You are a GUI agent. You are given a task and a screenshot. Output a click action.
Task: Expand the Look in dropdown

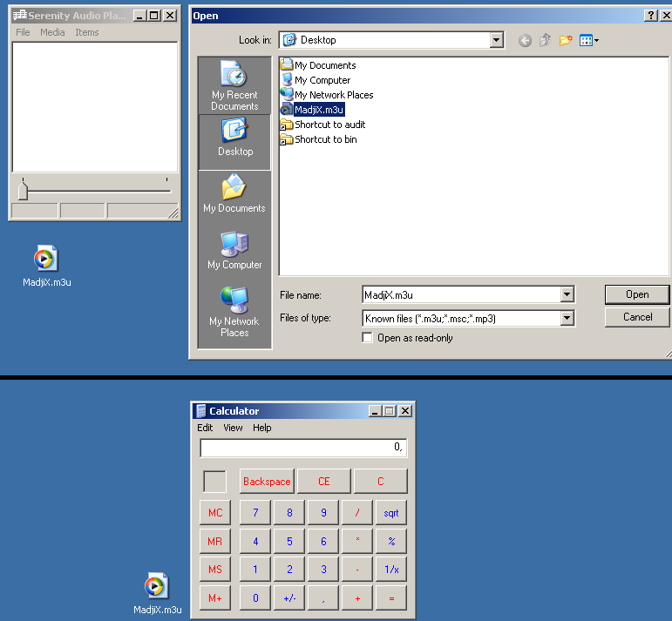[496, 40]
